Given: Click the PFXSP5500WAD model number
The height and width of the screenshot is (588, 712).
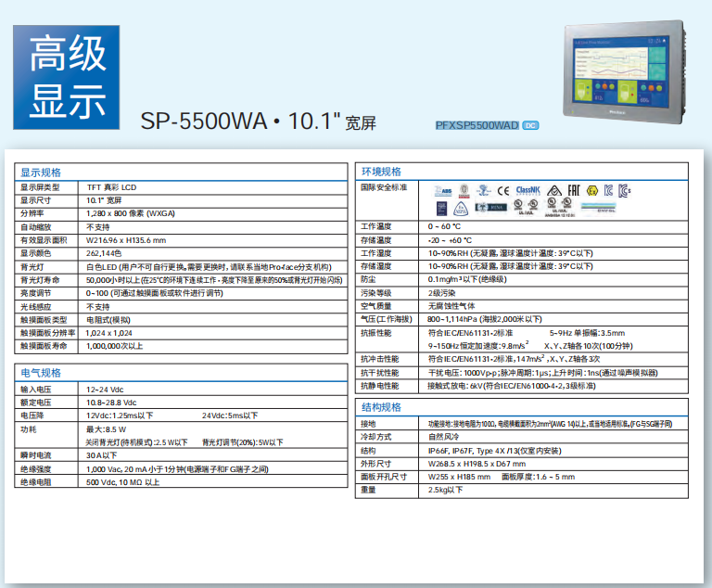Looking at the screenshot, I should click(477, 125).
